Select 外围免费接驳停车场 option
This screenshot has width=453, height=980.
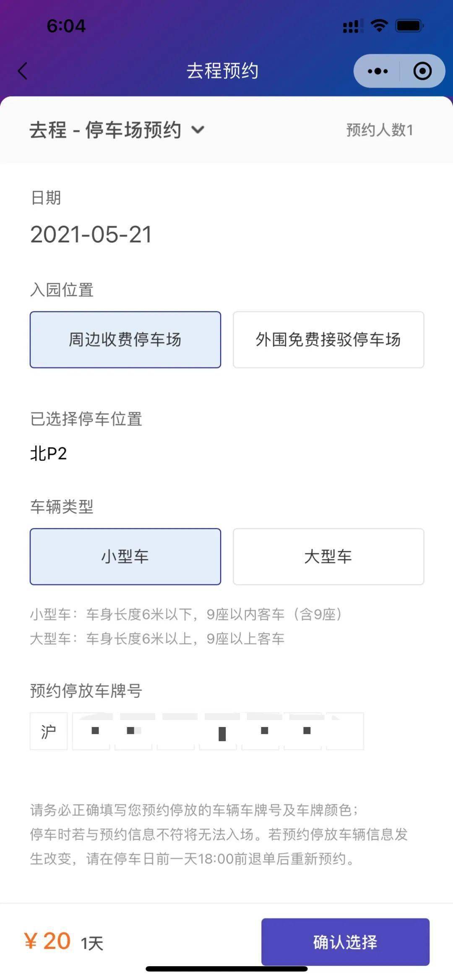[x=328, y=339]
